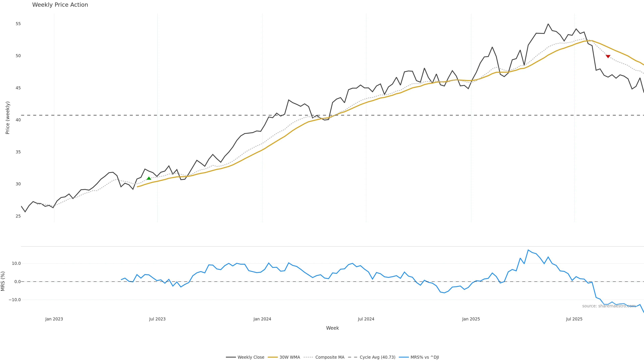Hide the MRS% vs ^DJI series
644x362 pixels.
pos(424,357)
